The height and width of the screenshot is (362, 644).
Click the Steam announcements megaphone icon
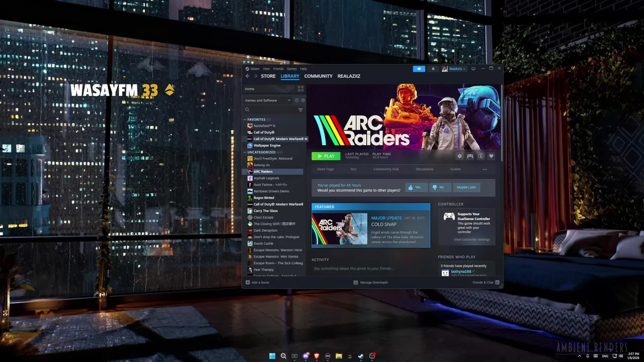[419, 69]
